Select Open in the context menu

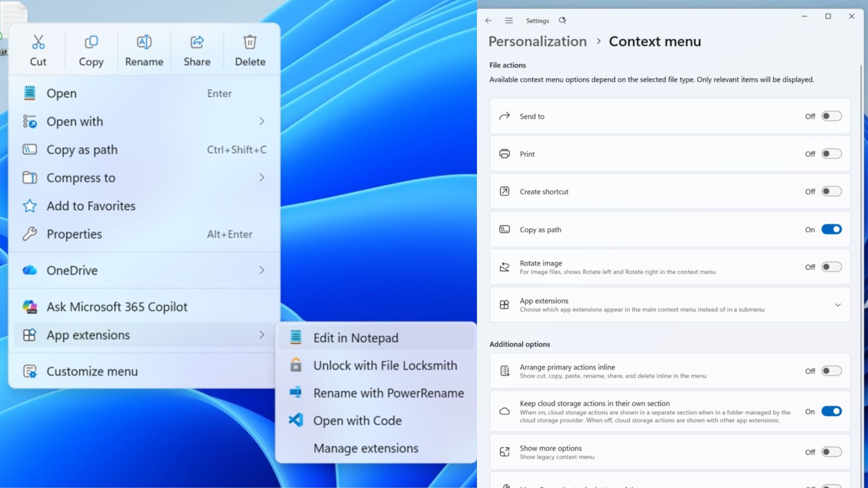[x=144, y=93]
